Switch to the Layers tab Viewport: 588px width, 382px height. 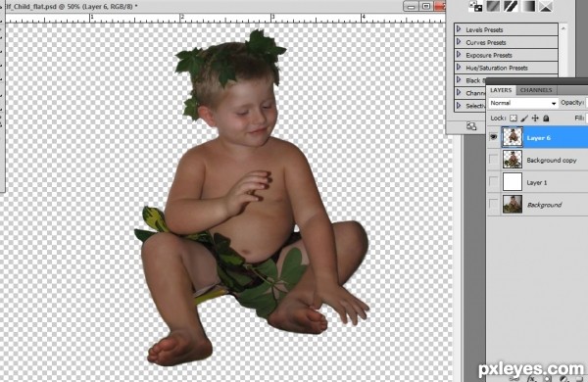[501, 90]
